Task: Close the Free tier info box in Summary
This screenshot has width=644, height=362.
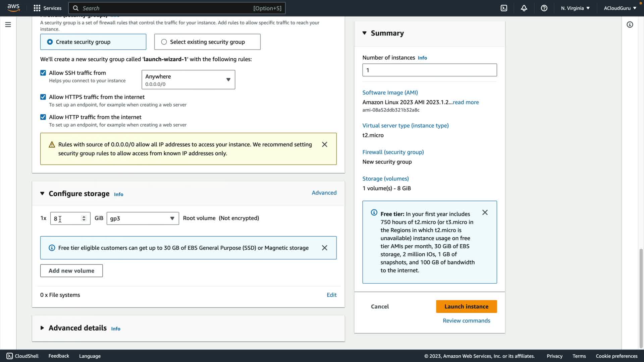Action: click(485, 213)
